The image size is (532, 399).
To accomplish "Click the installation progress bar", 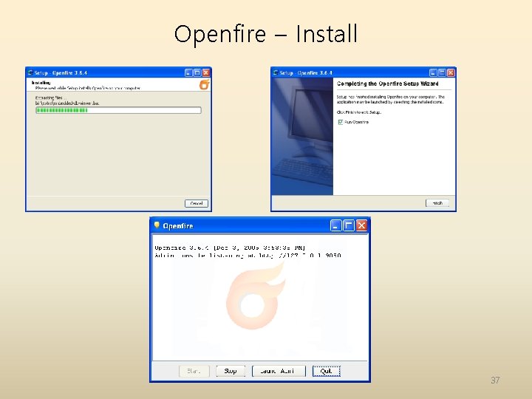I will 118,110.
